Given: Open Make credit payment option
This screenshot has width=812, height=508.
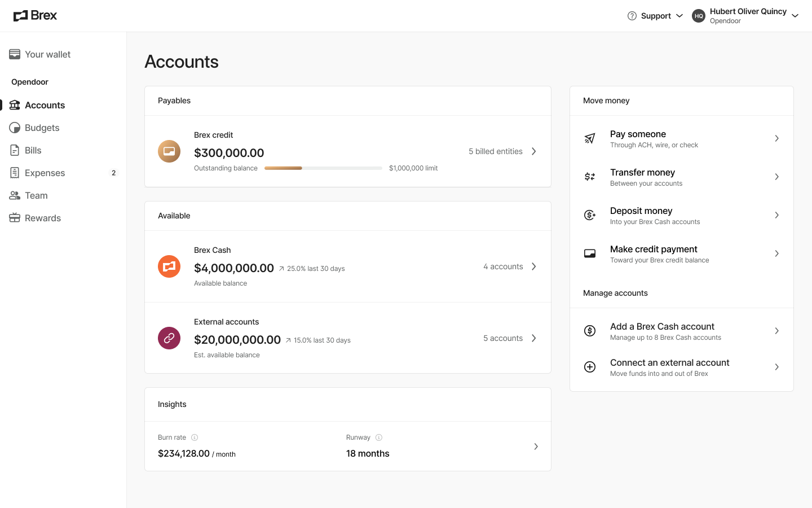Looking at the screenshot, I should (682, 253).
